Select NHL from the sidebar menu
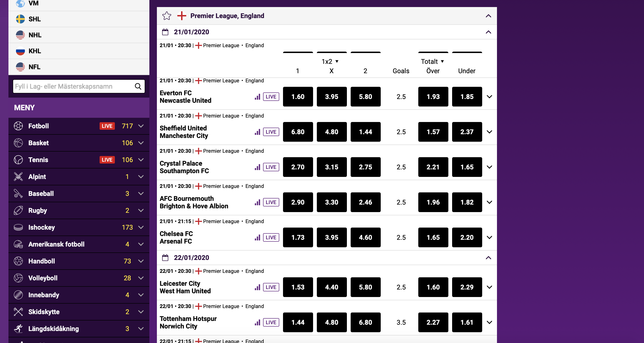Image resolution: width=644 pixels, height=343 pixels. pyautogui.click(x=35, y=35)
